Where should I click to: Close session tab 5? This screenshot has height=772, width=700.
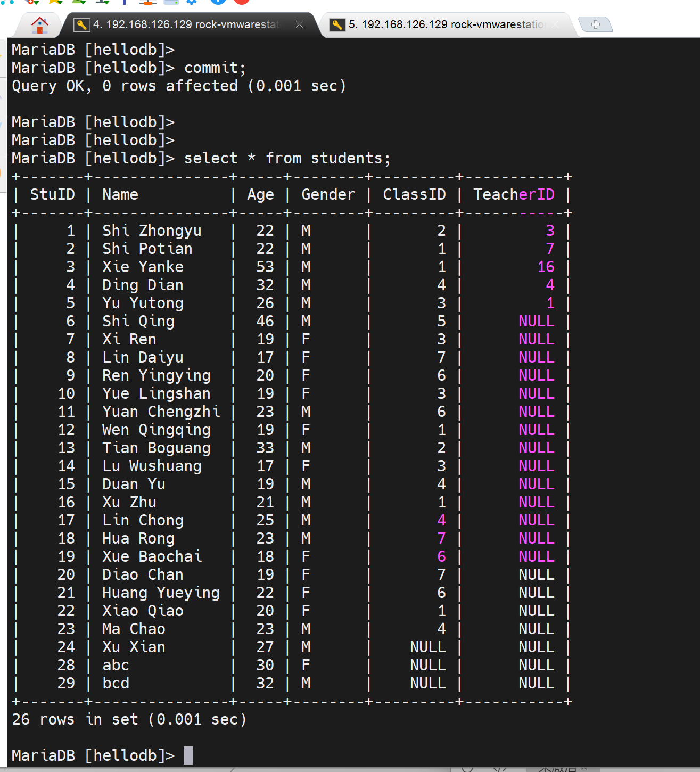click(x=556, y=24)
